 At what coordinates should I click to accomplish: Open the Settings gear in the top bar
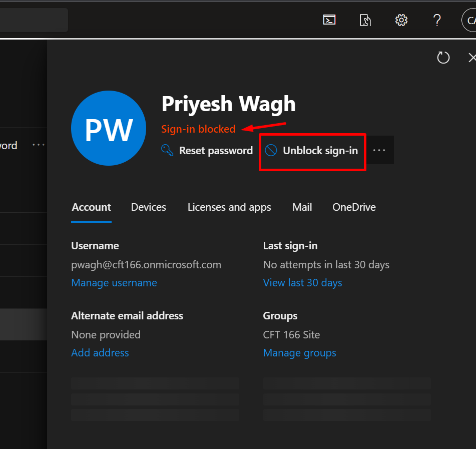click(401, 20)
